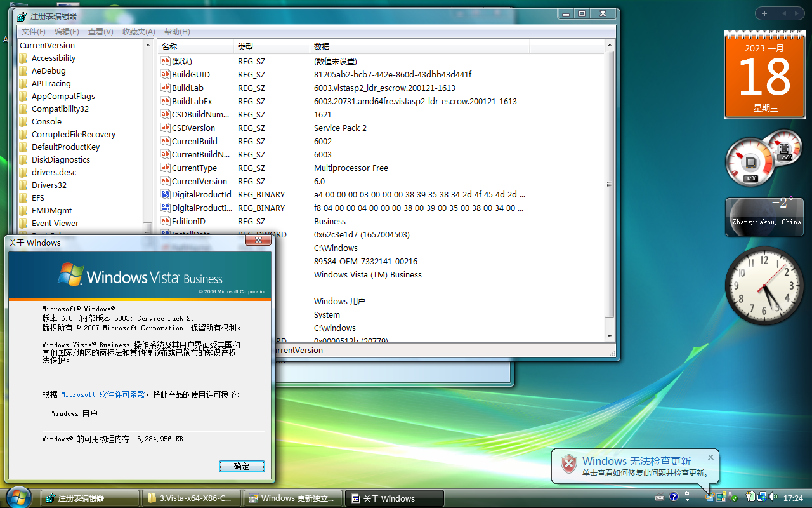Image resolution: width=812 pixels, height=508 pixels.
Task: Open the Microsoft 软件许可条款 link
Action: pos(103,394)
